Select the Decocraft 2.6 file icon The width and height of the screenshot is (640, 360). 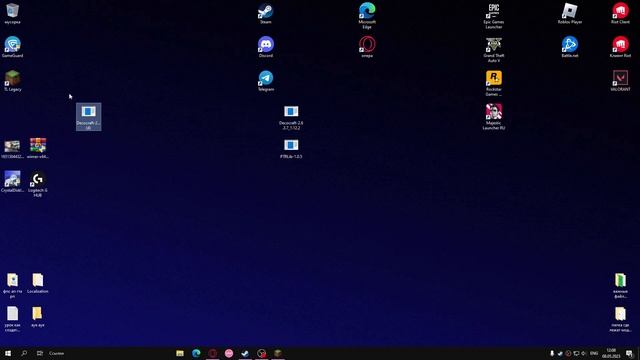291,117
